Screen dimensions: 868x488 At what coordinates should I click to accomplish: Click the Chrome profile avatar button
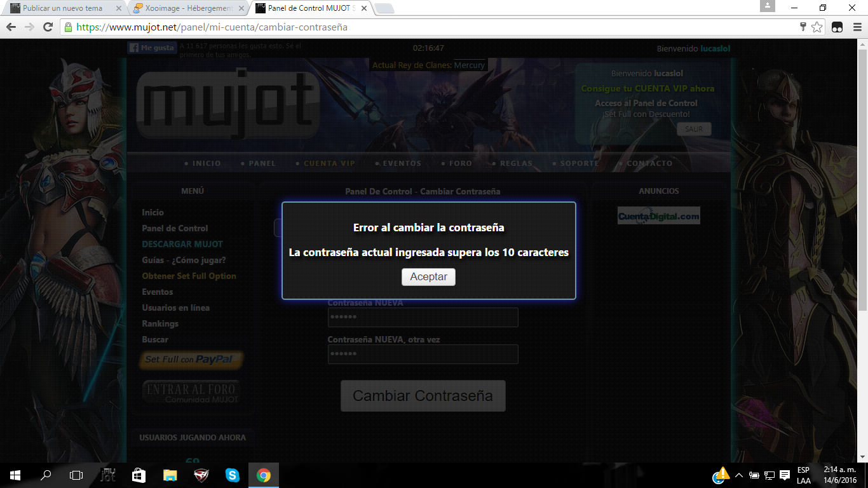click(768, 6)
